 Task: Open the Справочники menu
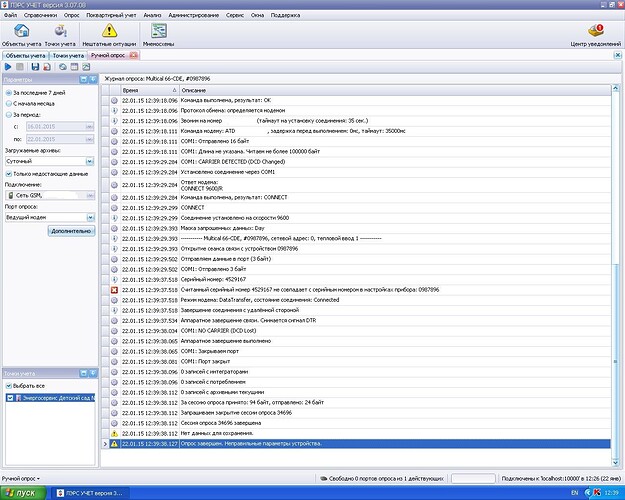pos(40,15)
